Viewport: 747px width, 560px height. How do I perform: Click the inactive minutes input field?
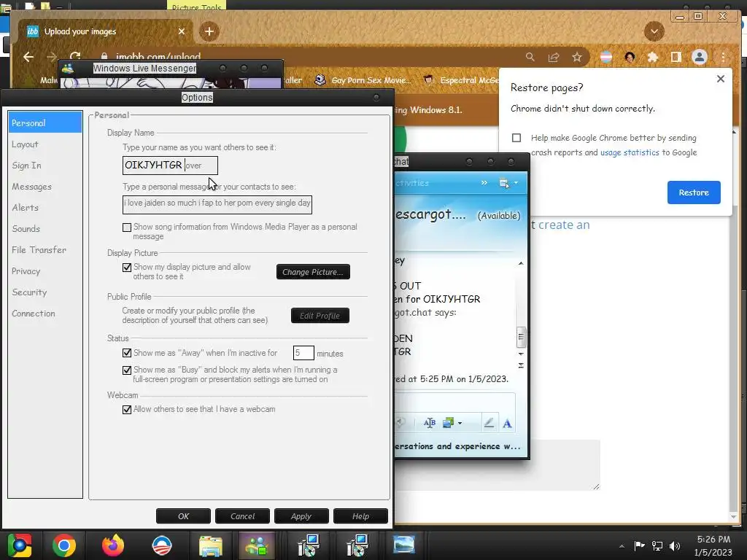pos(303,353)
